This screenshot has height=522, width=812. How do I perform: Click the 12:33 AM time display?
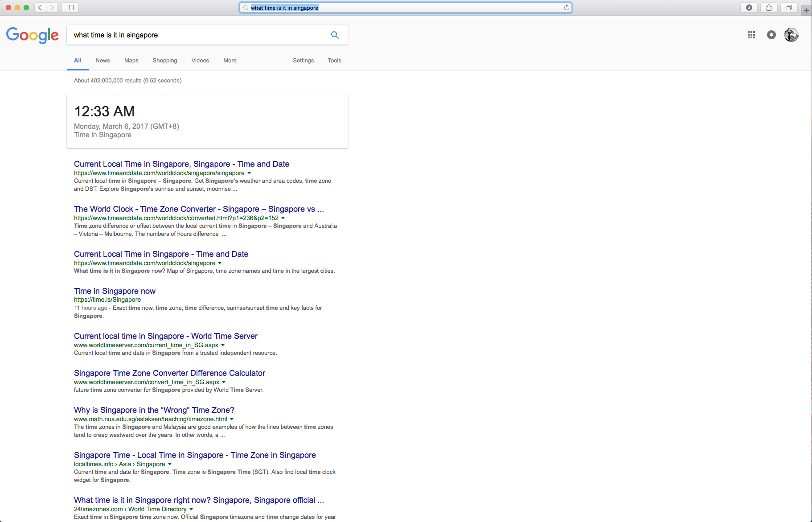[x=104, y=111]
